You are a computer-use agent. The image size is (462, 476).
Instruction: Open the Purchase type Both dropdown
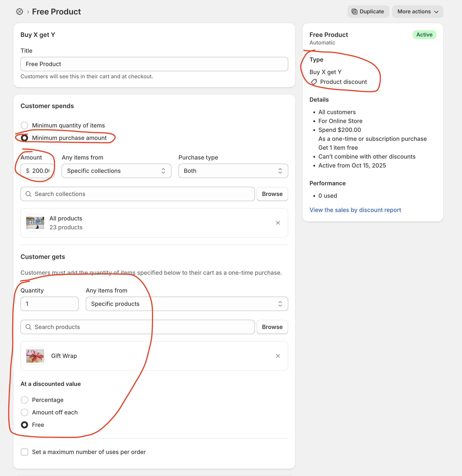click(233, 171)
